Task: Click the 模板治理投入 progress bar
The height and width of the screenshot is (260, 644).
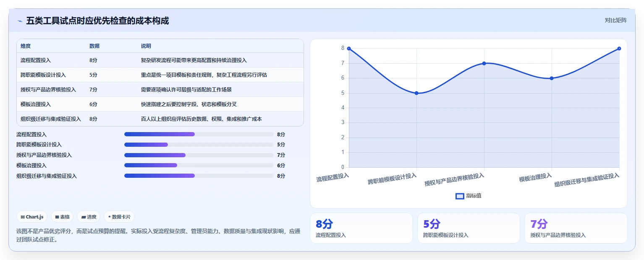Action: (x=199, y=165)
